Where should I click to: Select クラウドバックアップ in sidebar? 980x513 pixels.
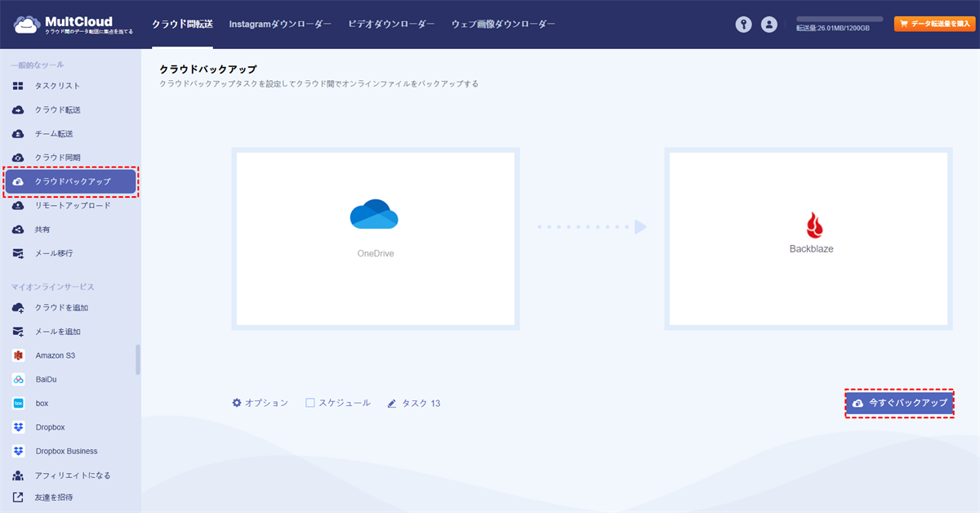(70, 181)
